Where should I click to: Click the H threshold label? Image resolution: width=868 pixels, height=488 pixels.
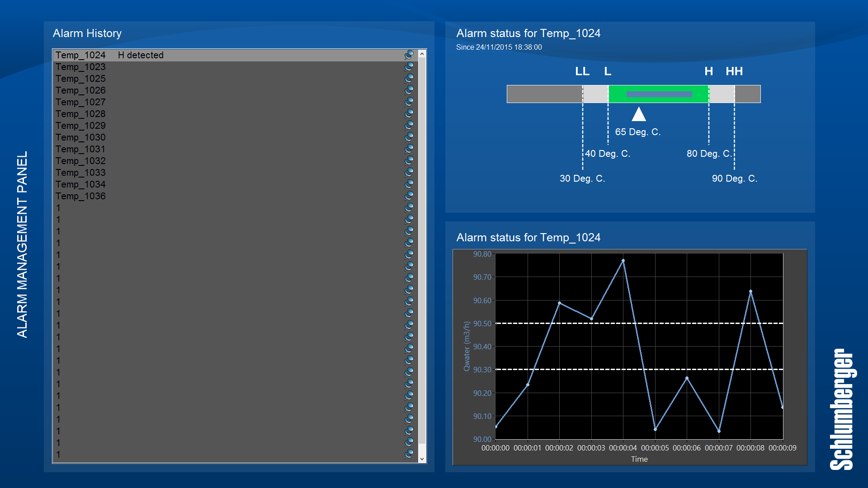pos(708,71)
